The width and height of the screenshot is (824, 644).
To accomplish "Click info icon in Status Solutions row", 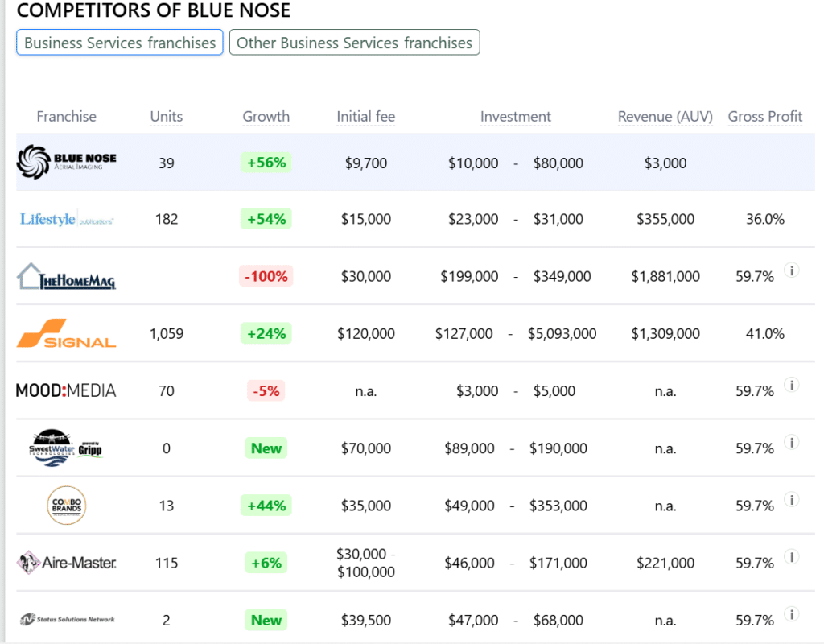I will [792, 614].
